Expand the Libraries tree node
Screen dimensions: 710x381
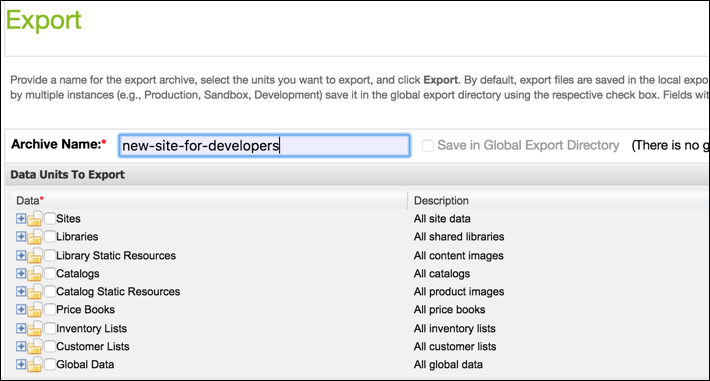coord(21,236)
